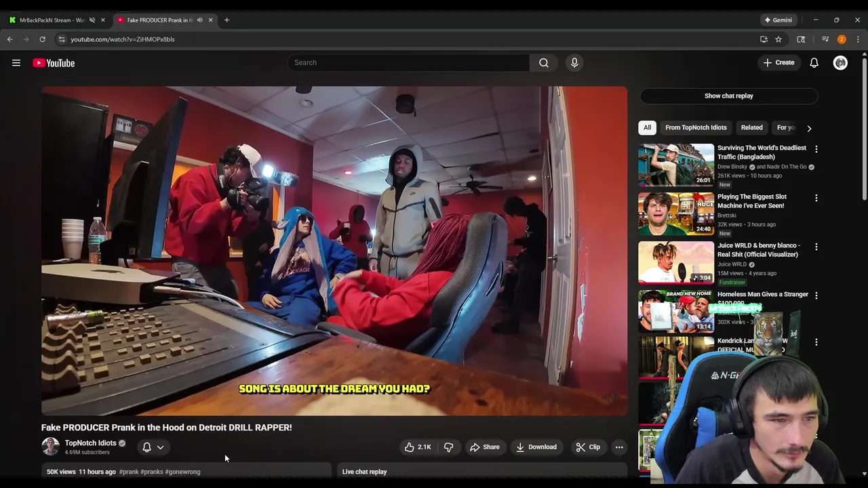Close the Fake PRODUCER Prank tab
The height and width of the screenshot is (488, 868).
tap(210, 20)
